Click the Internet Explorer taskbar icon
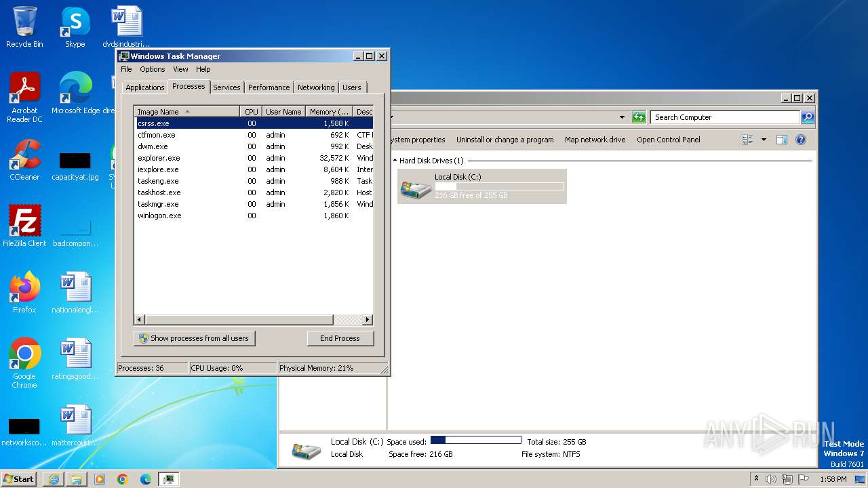The image size is (868, 488). (x=54, y=479)
